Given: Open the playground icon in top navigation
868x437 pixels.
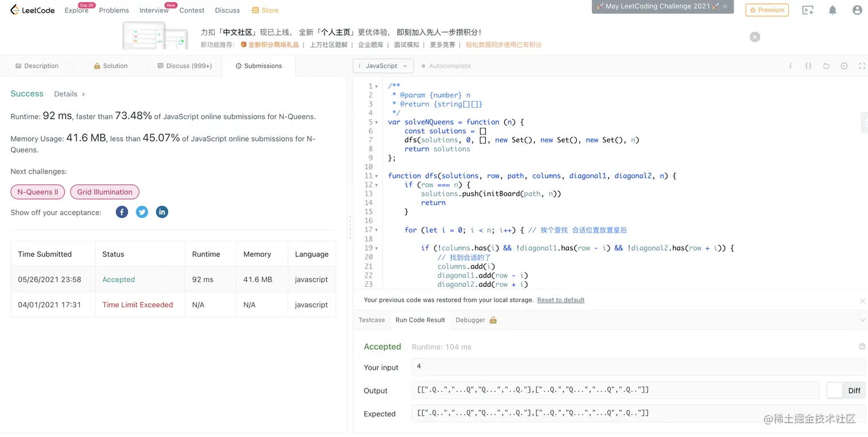Looking at the screenshot, I should pyautogui.click(x=808, y=10).
